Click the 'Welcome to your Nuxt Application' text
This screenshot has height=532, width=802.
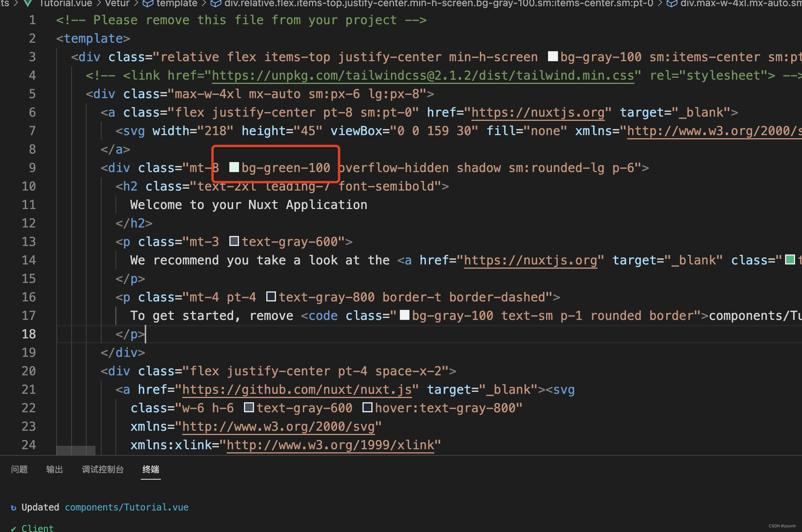249,205
